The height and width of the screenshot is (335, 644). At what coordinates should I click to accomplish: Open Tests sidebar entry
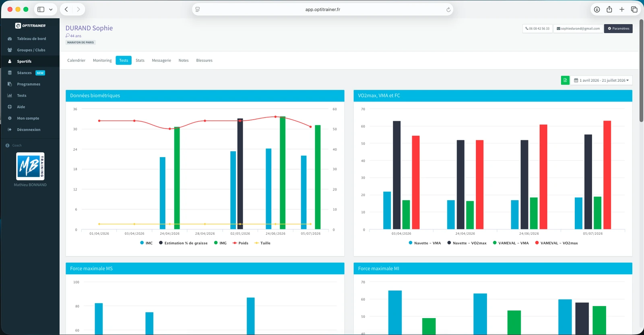point(22,95)
